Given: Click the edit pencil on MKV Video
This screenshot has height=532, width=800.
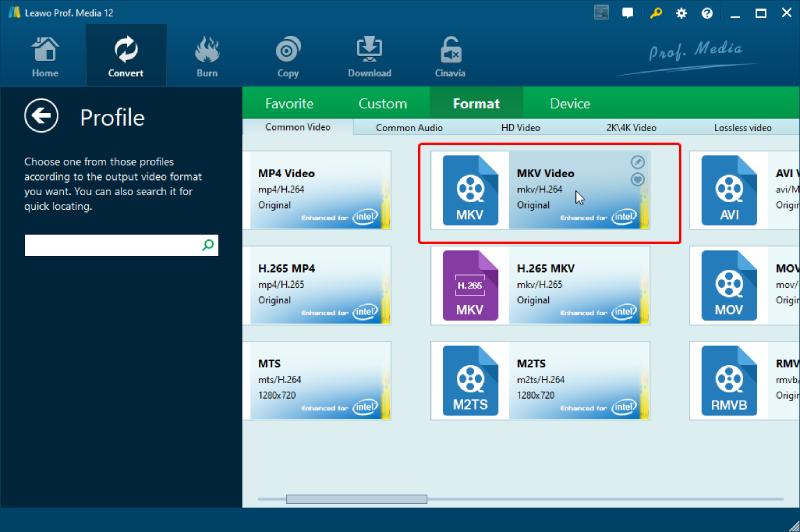Looking at the screenshot, I should pos(637,162).
